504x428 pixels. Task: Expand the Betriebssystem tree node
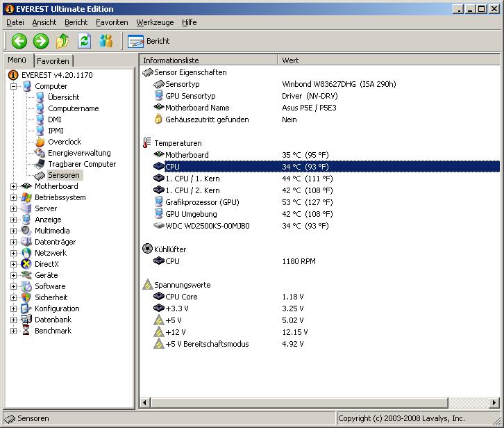(x=13, y=197)
